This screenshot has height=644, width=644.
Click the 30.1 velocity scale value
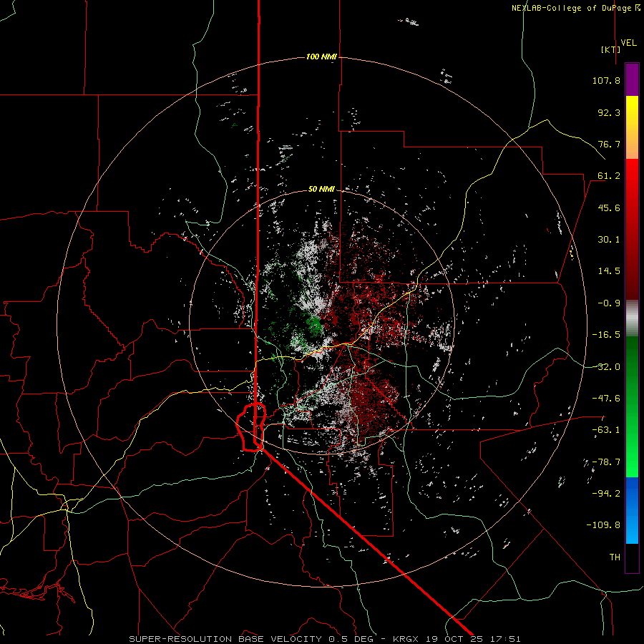pos(609,240)
